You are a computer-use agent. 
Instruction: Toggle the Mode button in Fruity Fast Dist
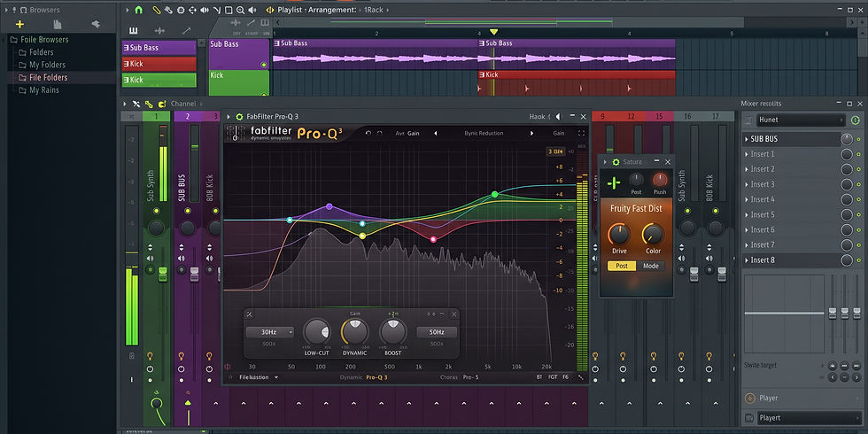[x=650, y=267]
